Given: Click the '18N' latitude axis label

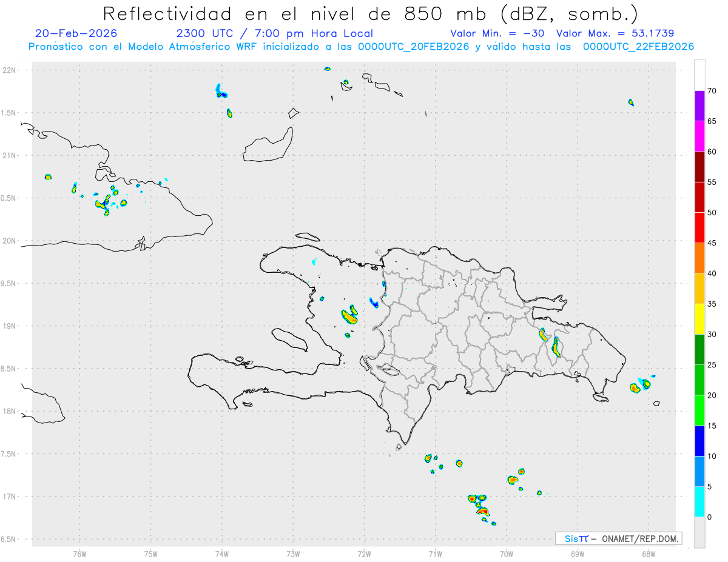Looking at the screenshot, I should (9, 411).
